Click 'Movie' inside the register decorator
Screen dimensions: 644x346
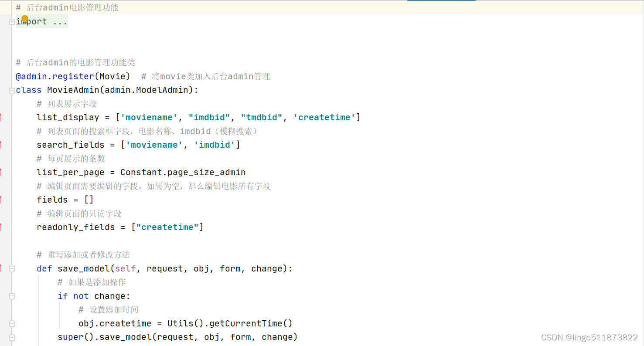click(x=112, y=76)
